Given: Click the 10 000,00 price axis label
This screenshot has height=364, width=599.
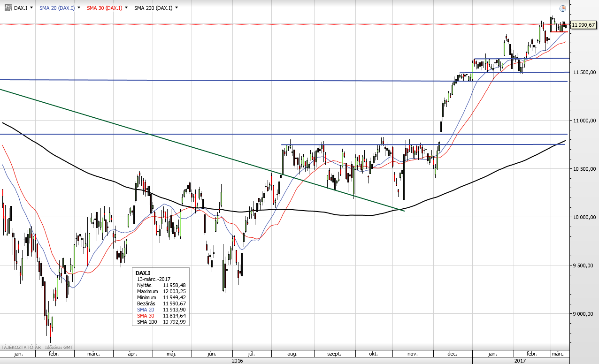Looking at the screenshot, I should click(x=584, y=217).
